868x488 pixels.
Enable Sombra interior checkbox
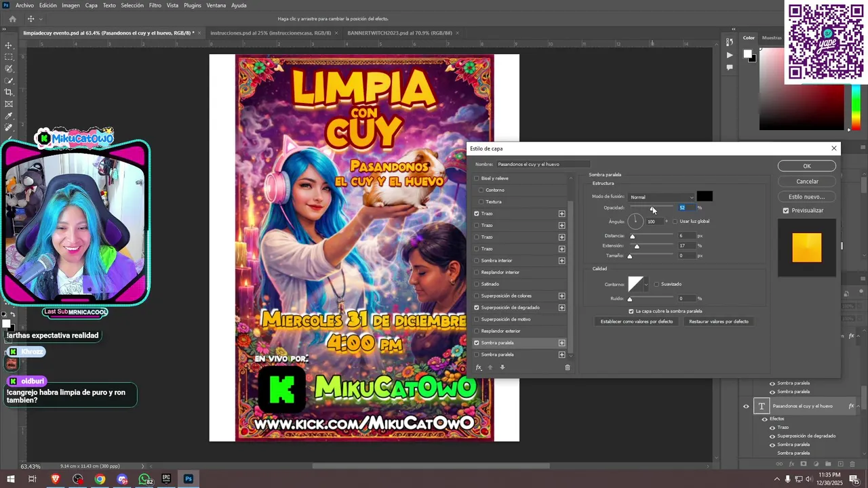pos(477,260)
